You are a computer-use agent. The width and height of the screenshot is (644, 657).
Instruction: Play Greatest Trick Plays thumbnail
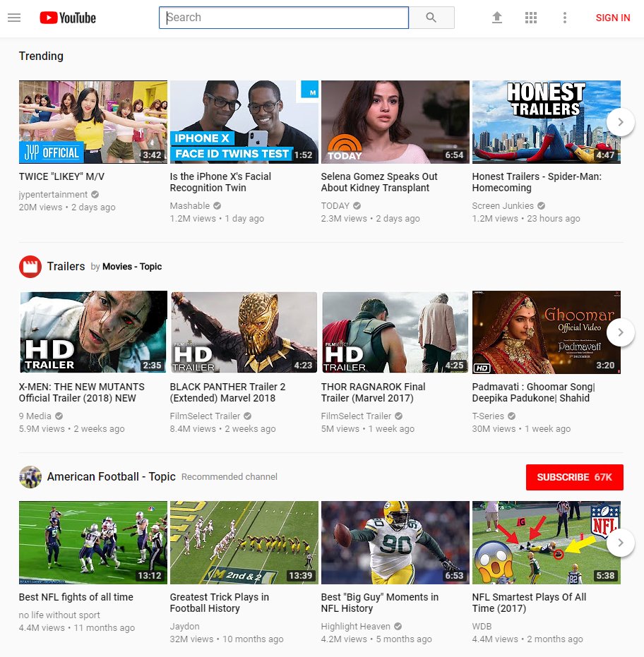(244, 543)
